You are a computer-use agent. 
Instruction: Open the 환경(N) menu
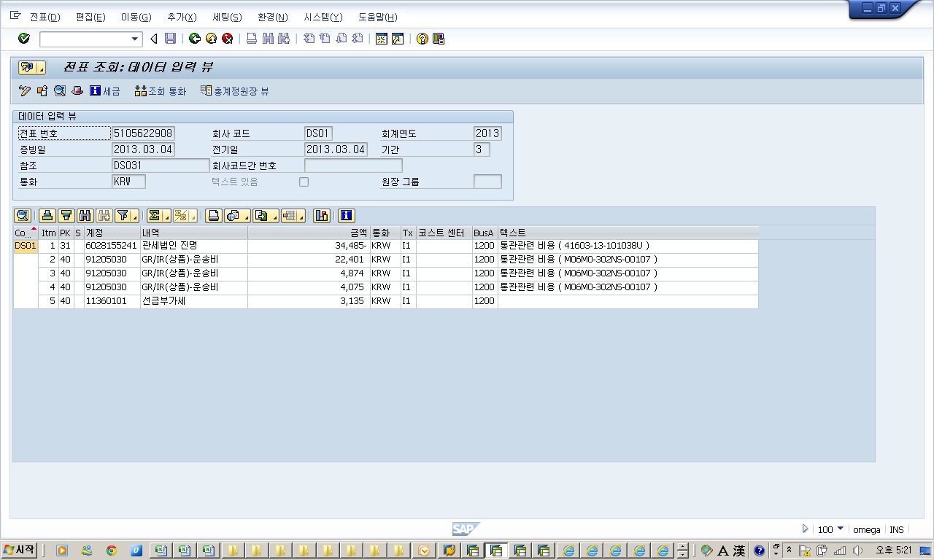[x=272, y=17]
